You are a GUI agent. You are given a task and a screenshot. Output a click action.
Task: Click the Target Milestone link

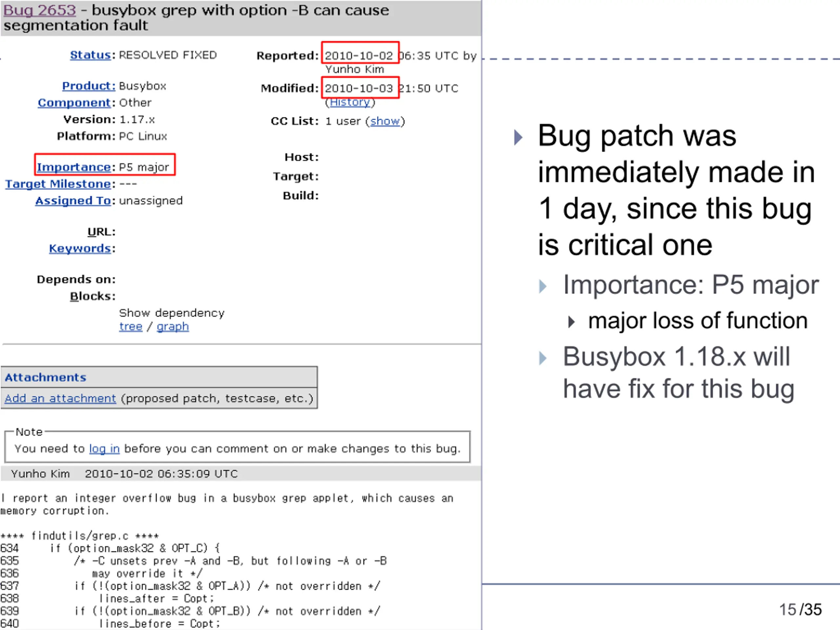(58, 184)
